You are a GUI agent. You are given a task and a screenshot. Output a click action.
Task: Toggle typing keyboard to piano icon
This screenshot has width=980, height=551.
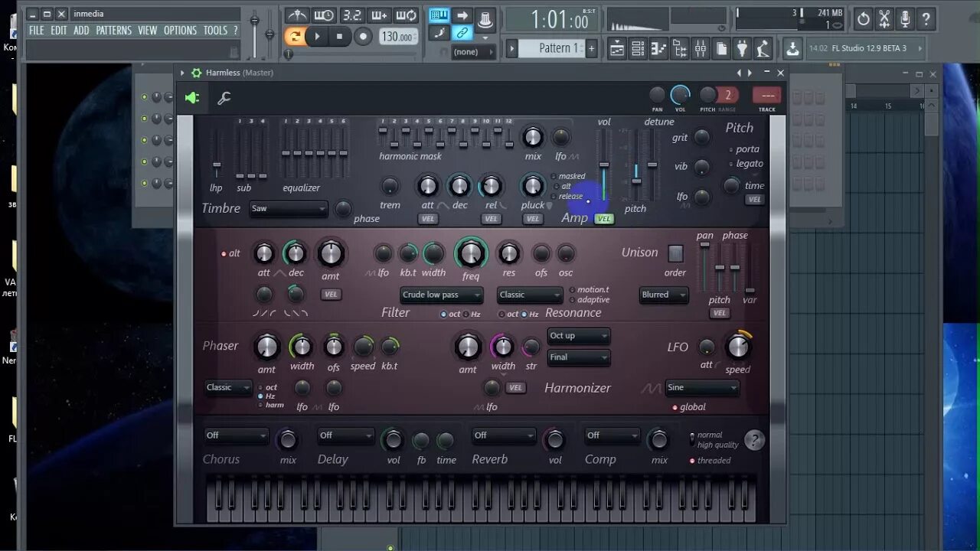(439, 15)
